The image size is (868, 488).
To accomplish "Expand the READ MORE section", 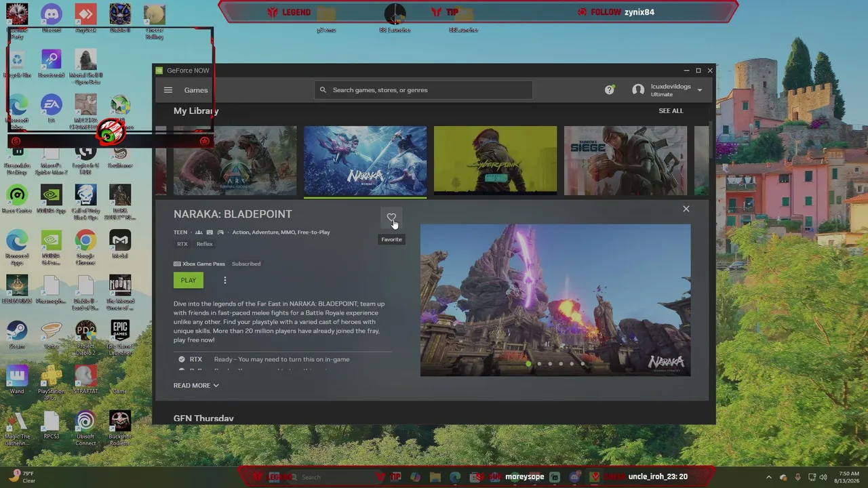I will (196, 386).
